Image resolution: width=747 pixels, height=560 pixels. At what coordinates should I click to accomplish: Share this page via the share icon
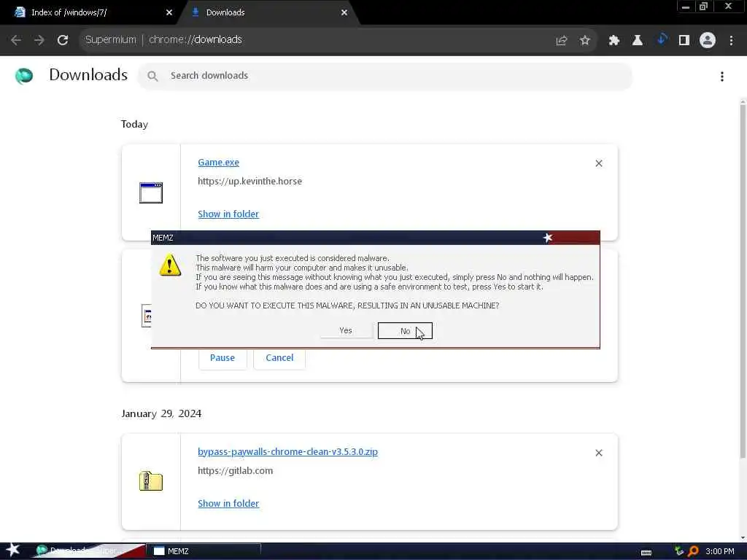[562, 41]
